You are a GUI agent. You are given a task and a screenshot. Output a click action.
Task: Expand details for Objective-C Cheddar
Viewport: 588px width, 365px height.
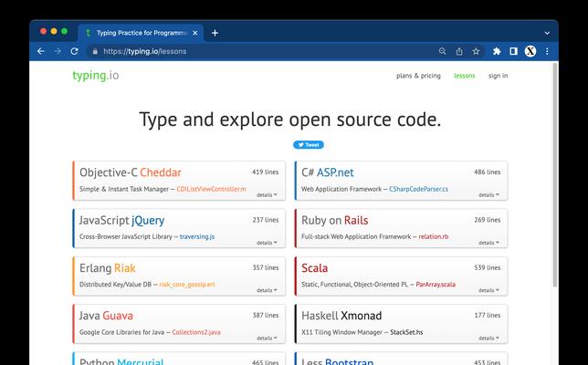pyautogui.click(x=267, y=195)
